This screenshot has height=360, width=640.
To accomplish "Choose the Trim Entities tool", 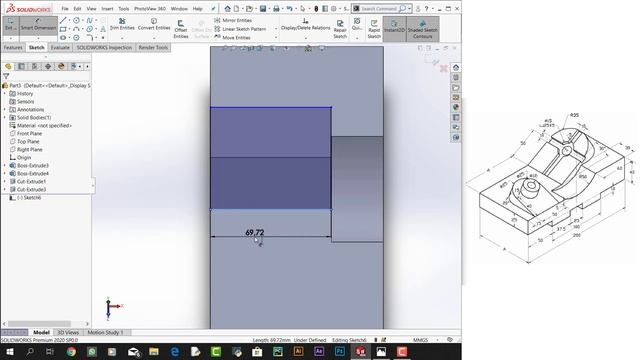I will click(122, 24).
